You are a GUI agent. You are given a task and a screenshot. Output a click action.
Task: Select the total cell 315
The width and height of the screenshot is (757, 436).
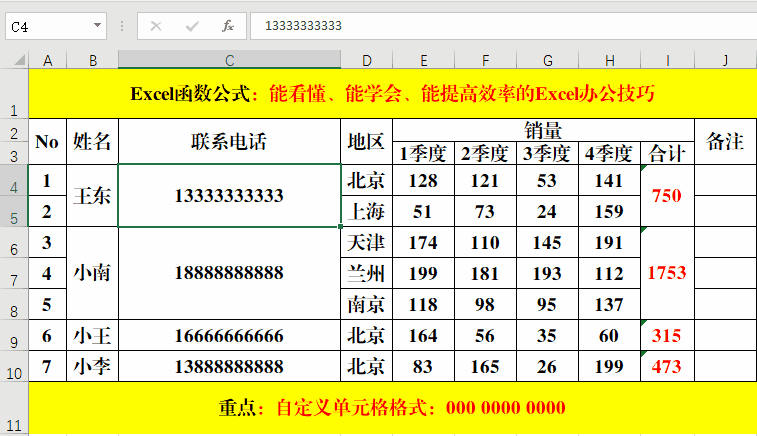(x=667, y=335)
